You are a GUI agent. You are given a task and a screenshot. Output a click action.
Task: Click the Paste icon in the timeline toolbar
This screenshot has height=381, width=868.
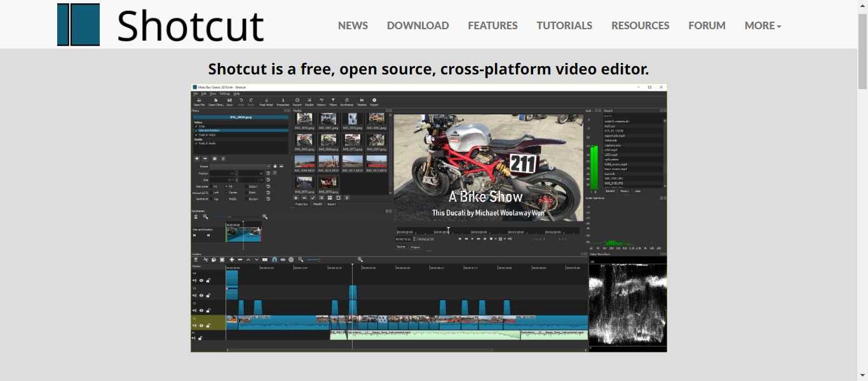(x=222, y=260)
